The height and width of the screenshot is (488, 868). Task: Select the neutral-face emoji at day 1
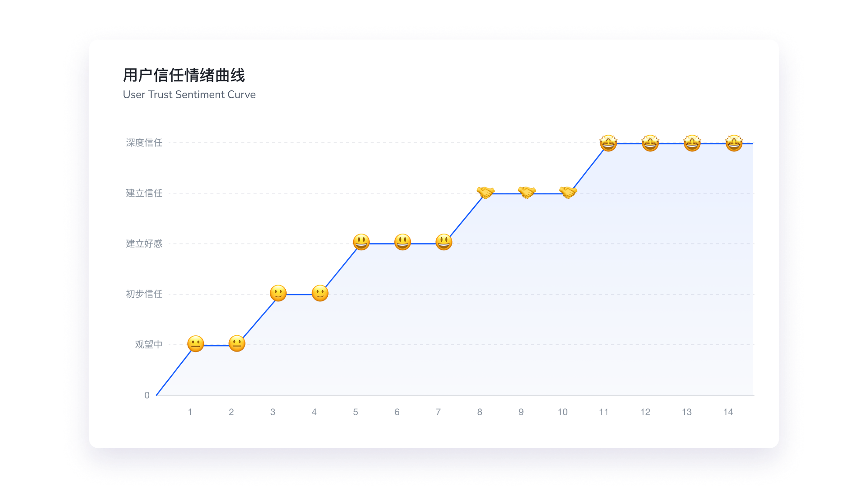point(196,344)
